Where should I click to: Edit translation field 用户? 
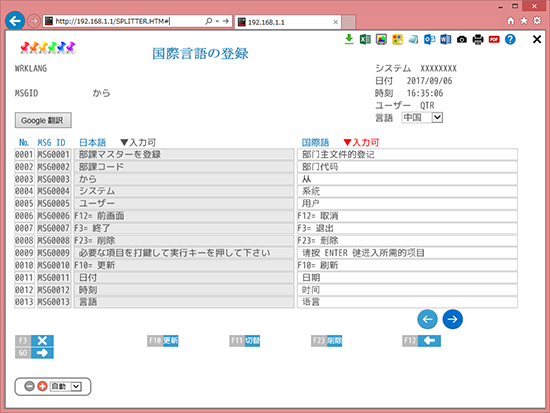[x=407, y=204]
